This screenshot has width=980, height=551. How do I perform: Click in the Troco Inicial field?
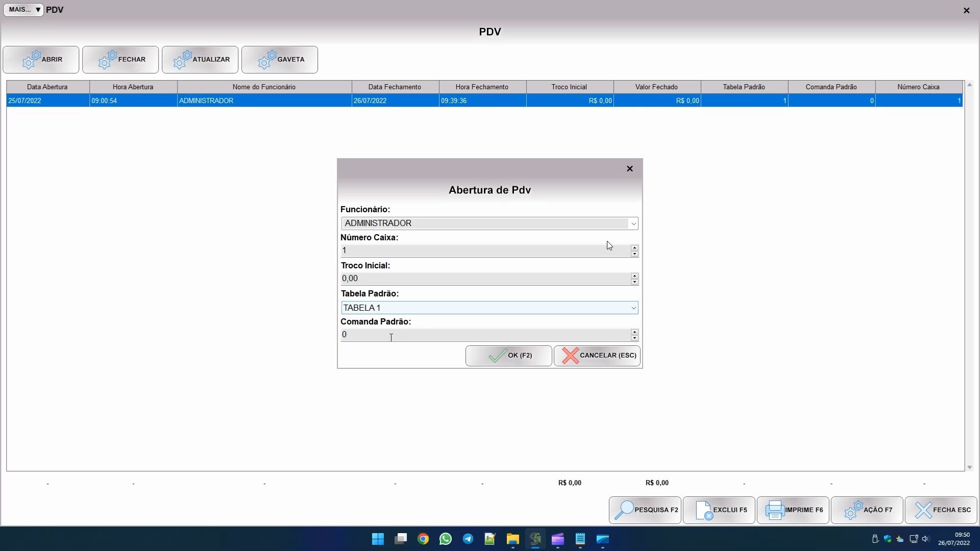pos(485,279)
